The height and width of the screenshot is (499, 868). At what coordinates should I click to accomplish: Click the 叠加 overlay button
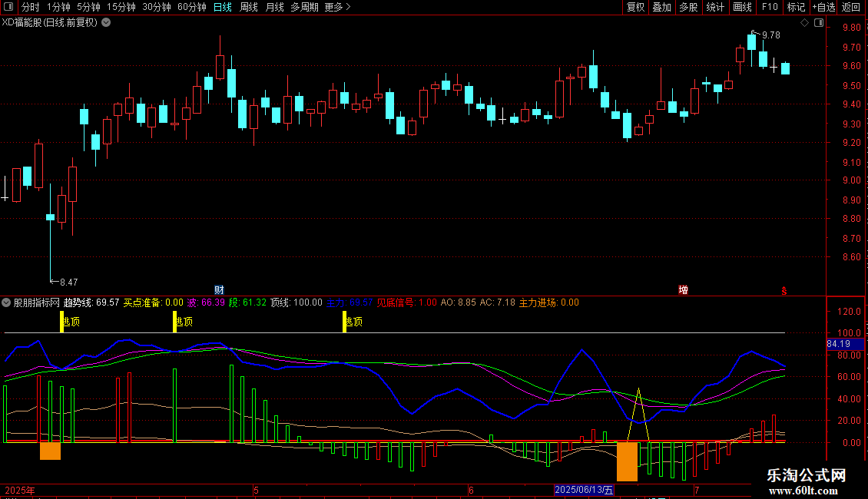click(661, 7)
